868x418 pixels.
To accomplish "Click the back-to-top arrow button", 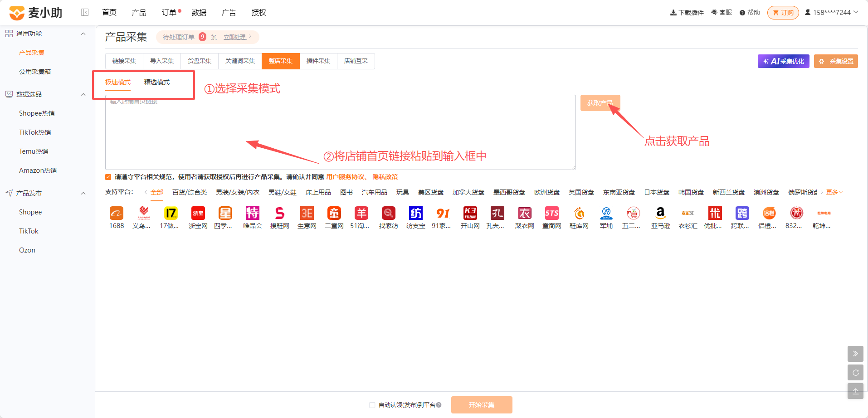I will (855, 391).
